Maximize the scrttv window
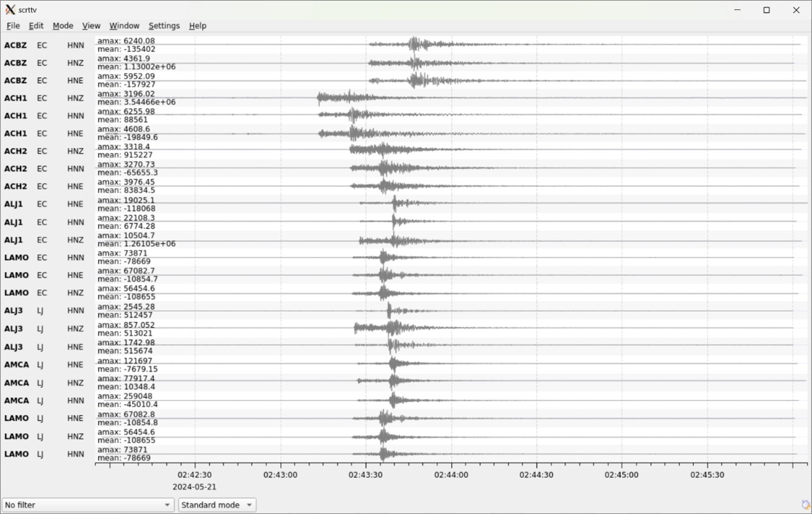 coord(766,10)
